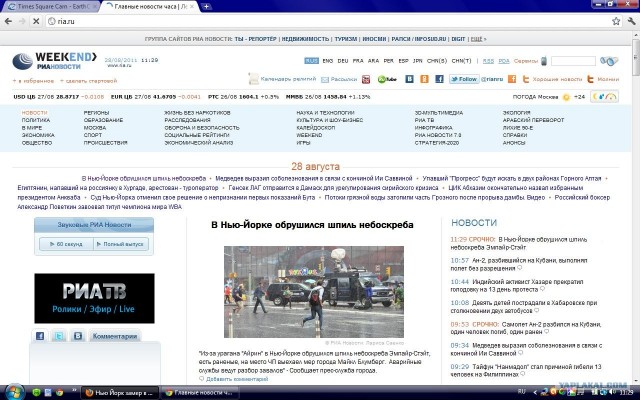This screenshot has width=640, height=400.
Task: Open the Twitter icon beside Молнии
Action: (x=590, y=79)
